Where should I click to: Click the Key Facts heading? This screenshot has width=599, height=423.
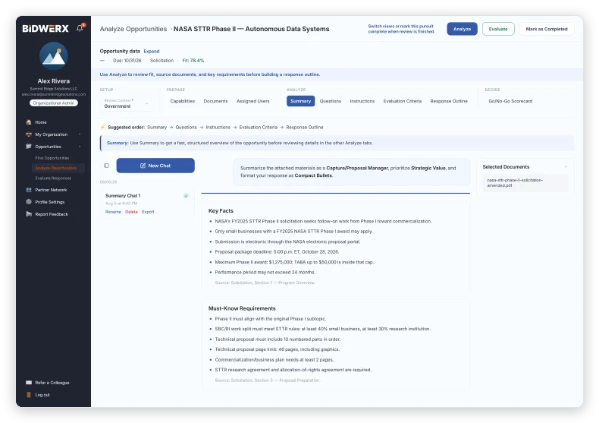[221, 211]
